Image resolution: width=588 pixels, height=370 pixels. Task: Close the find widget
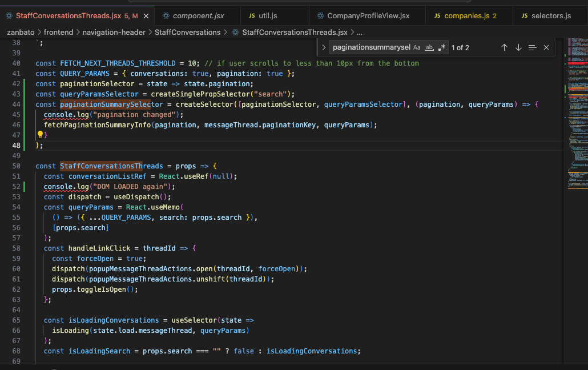coord(546,47)
